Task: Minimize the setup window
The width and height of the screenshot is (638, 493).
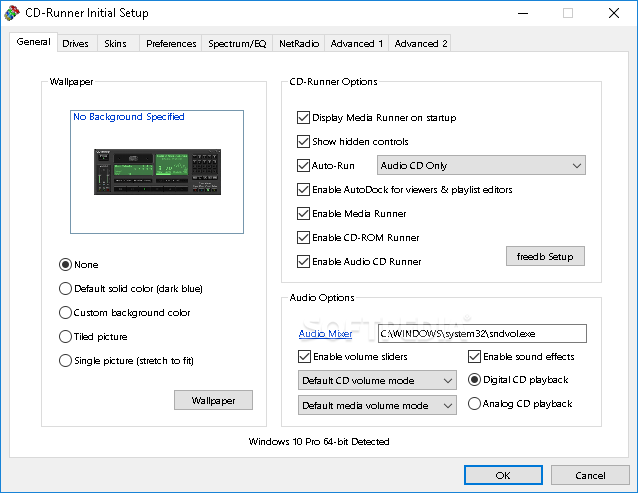Action: pos(523,13)
